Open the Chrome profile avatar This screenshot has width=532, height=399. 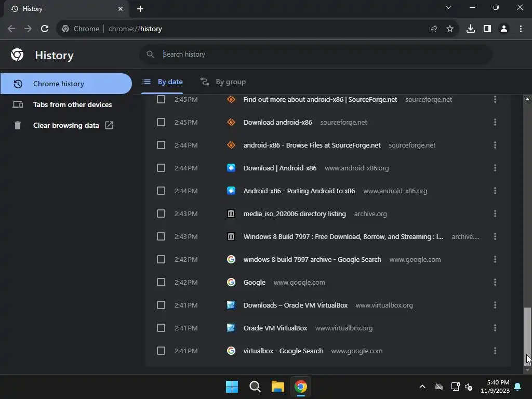point(504,29)
